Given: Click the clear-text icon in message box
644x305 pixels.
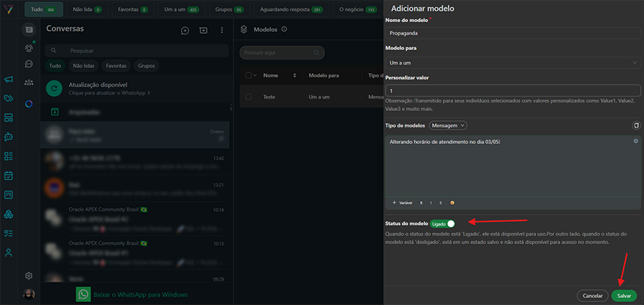Looking at the screenshot, I should [x=635, y=141].
